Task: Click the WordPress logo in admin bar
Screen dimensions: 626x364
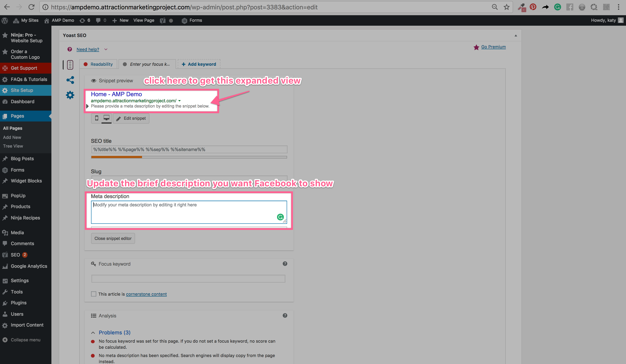Action: pyautogui.click(x=5, y=20)
